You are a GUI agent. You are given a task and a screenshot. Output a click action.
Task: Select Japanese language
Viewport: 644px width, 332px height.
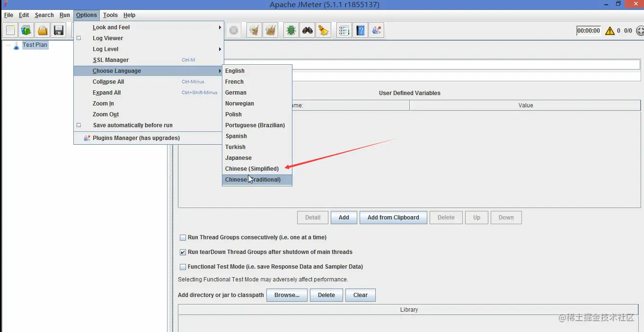(x=257, y=158)
